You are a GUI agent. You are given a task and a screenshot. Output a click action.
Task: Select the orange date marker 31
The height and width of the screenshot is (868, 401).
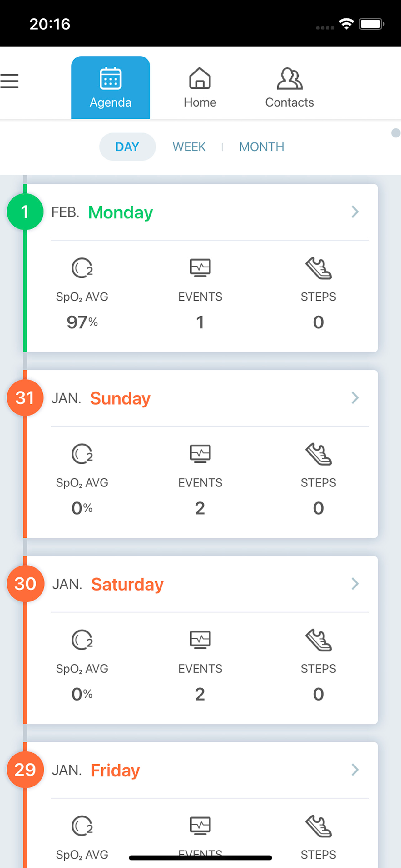click(x=25, y=398)
